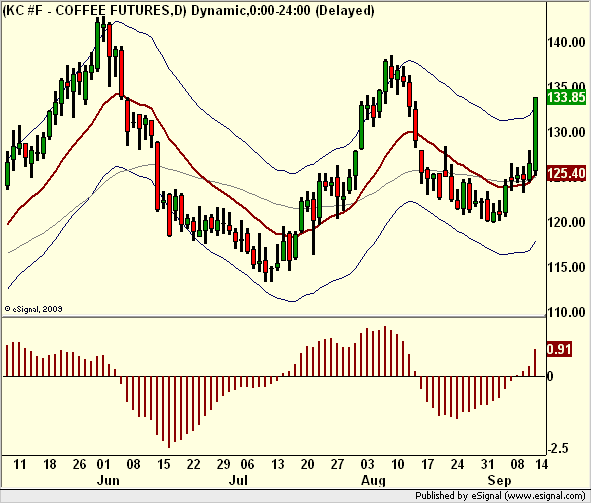
Task: Click the tall green last candlestick
Action: 535,135
